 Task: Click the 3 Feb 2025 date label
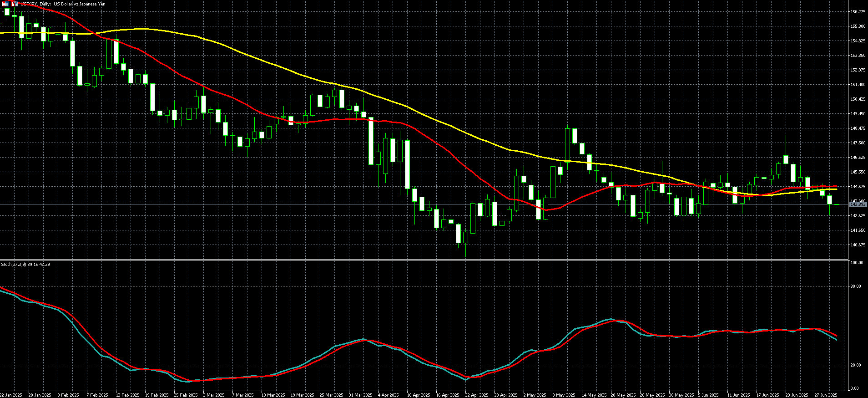[x=68, y=395]
